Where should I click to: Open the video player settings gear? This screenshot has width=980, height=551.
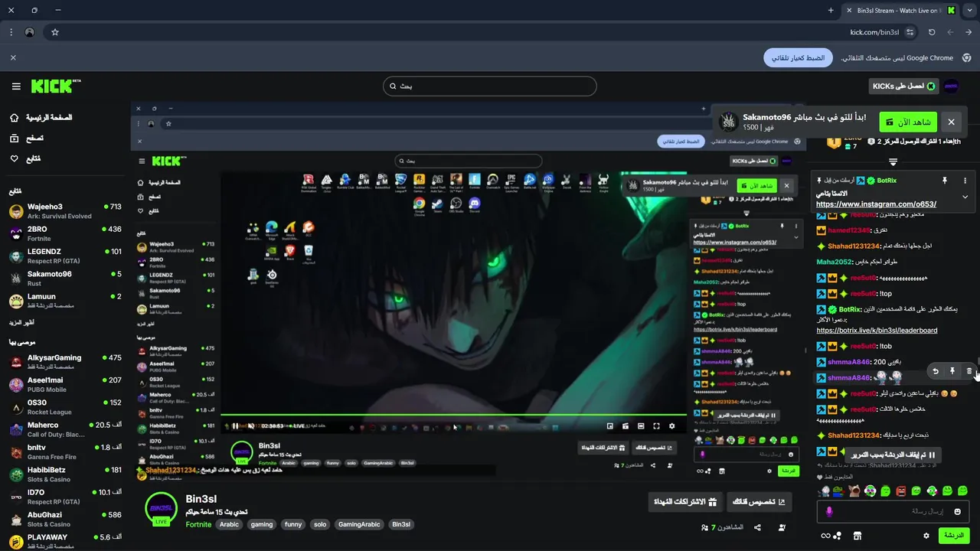pos(672,426)
